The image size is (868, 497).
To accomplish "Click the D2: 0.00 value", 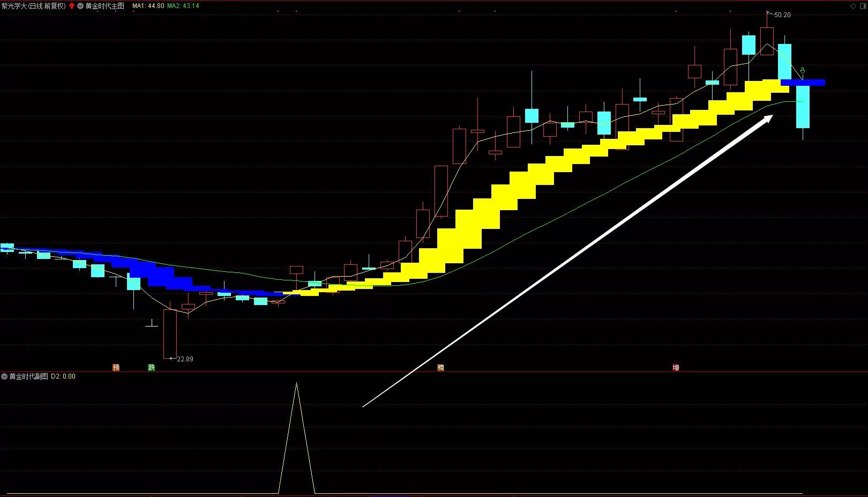I will click(63, 376).
